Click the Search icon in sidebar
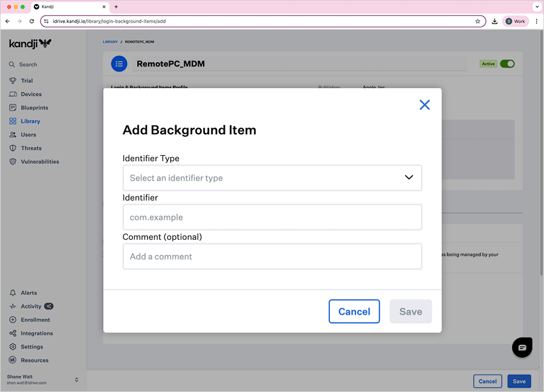Viewport: 544px width, 392px height. pyautogui.click(x=12, y=65)
